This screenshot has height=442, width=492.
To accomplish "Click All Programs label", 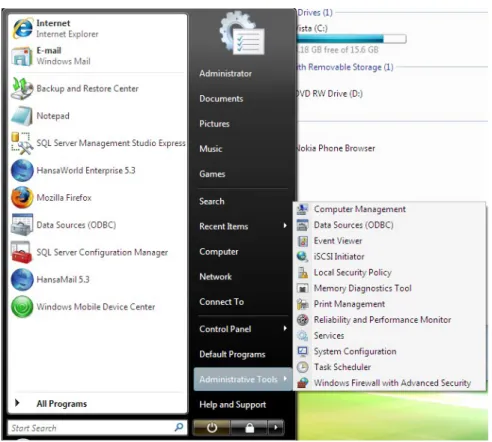I will 62,404.
